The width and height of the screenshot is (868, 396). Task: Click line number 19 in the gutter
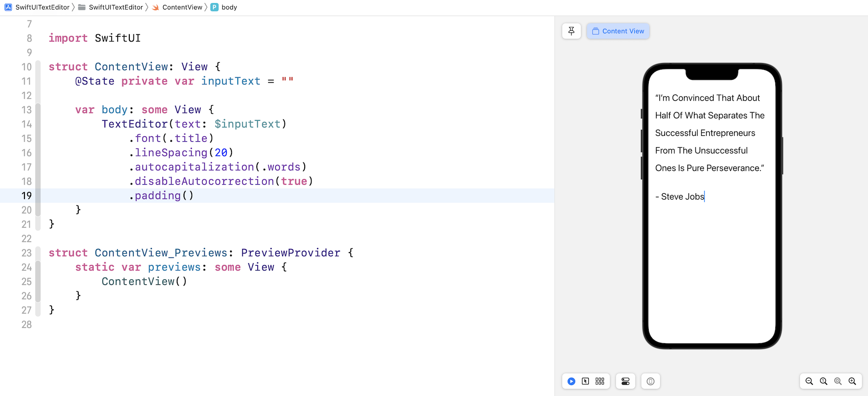pyautogui.click(x=27, y=196)
